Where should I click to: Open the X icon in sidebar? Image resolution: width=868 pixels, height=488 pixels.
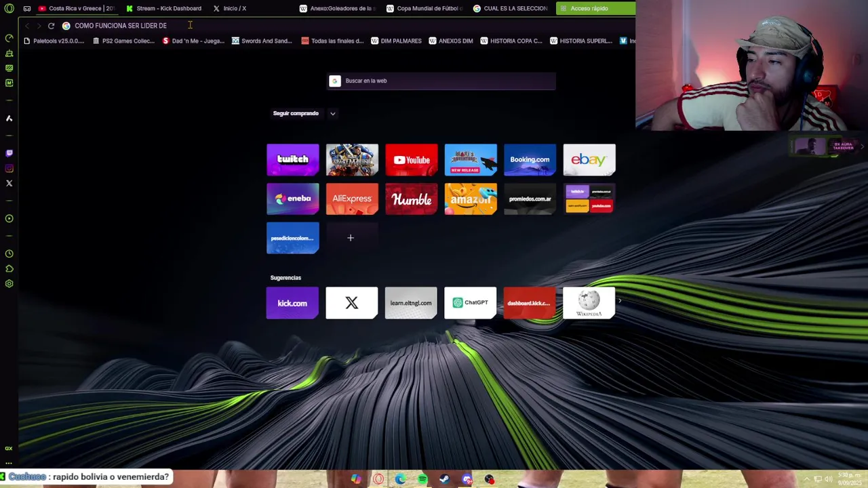(x=9, y=183)
